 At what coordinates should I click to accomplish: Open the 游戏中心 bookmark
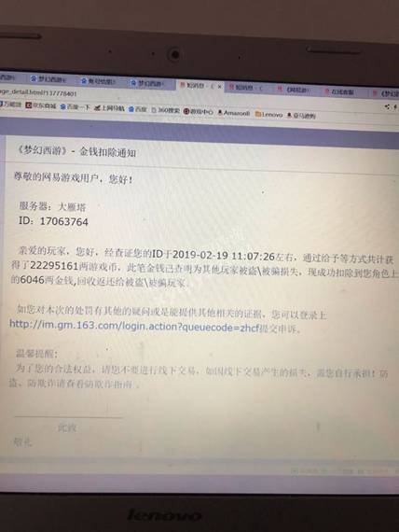[x=198, y=111]
